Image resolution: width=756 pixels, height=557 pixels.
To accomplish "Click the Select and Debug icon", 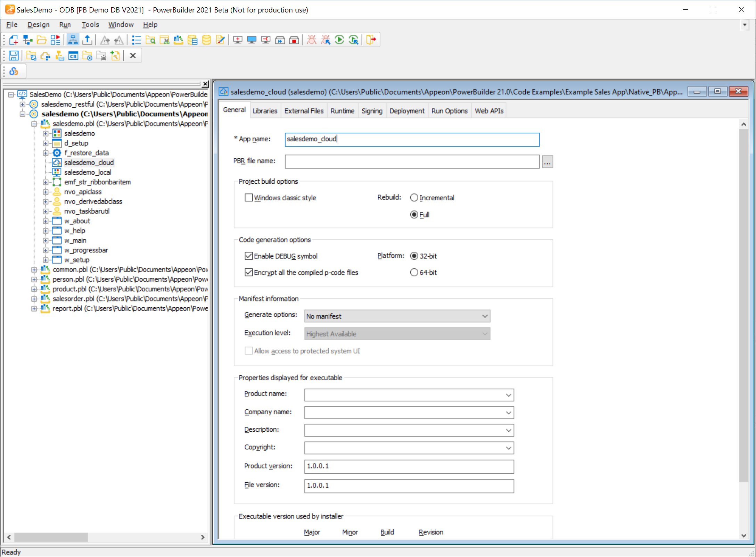I will [x=326, y=40].
